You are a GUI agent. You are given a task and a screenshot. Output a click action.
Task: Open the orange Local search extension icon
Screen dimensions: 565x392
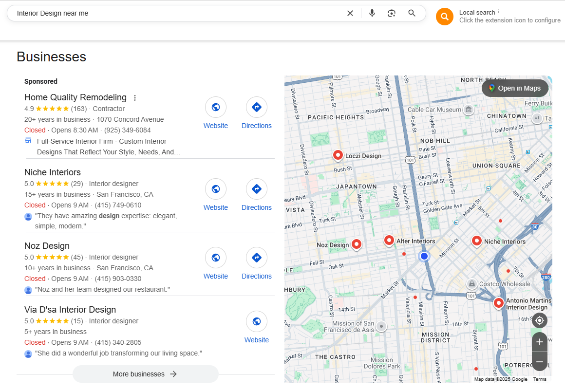(444, 17)
